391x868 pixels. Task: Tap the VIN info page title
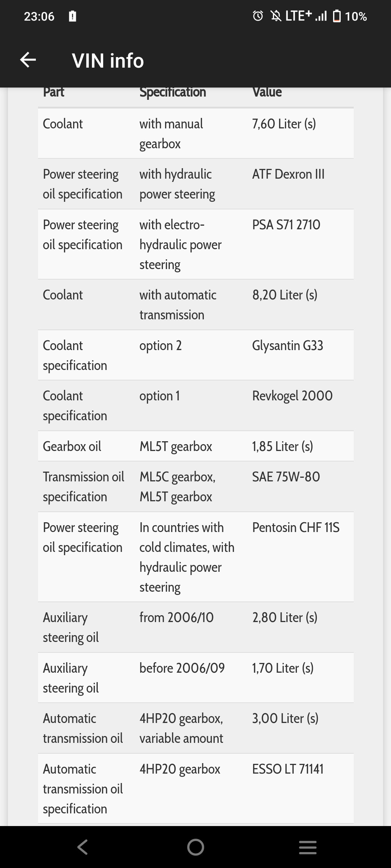pos(108,60)
